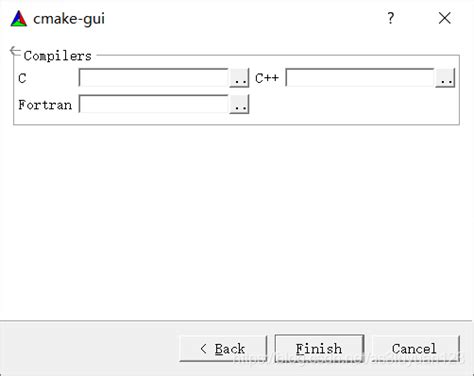Click the C label text
The height and width of the screenshot is (376, 474).
[x=22, y=78]
